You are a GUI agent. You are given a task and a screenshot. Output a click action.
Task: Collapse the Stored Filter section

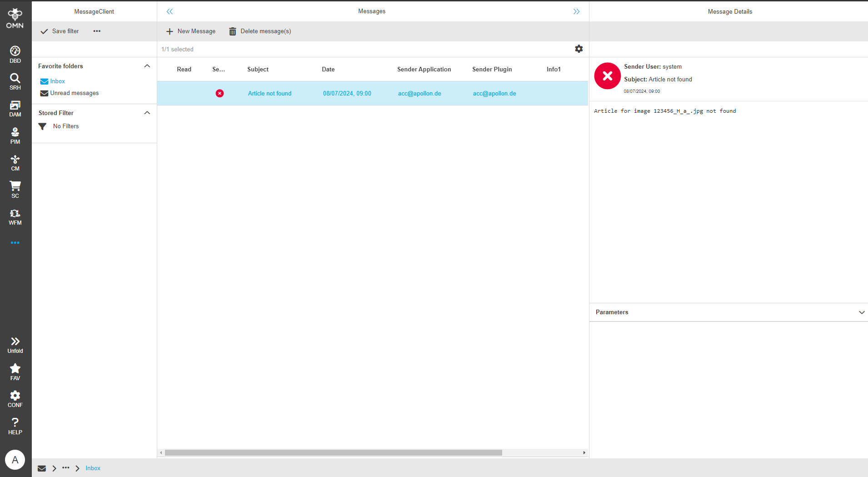(x=147, y=113)
